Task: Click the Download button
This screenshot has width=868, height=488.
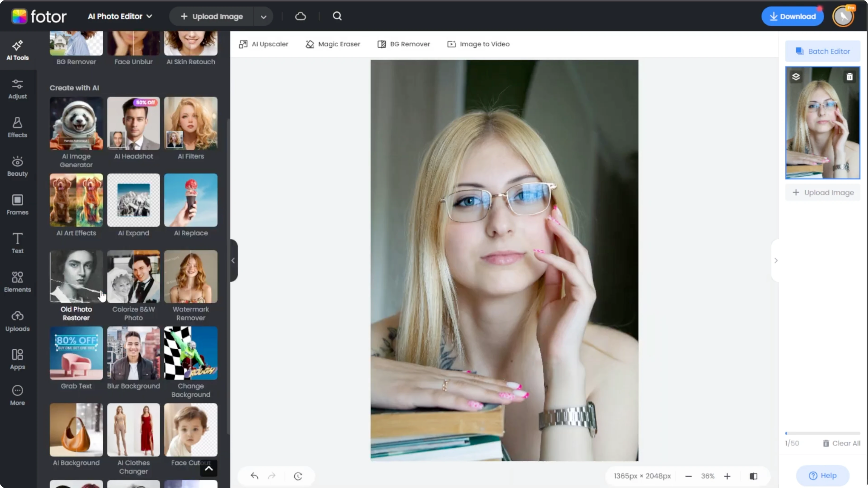Action: [x=793, y=16]
